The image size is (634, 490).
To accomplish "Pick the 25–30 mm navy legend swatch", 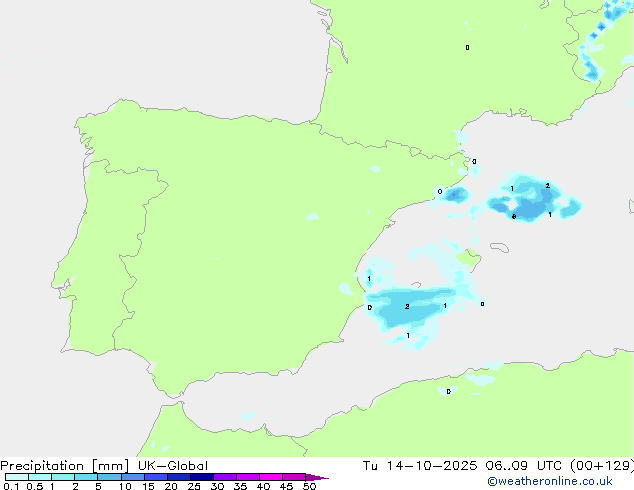I will [x=202, y=477].
